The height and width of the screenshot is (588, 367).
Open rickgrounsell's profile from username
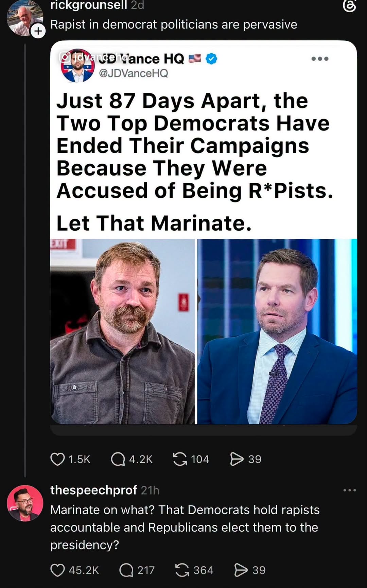point(89,5)
